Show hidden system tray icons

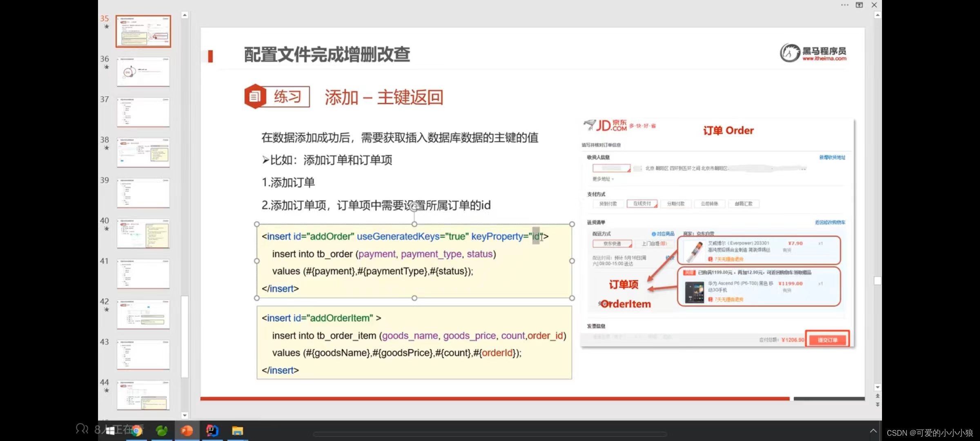click(x=873, y=431)
